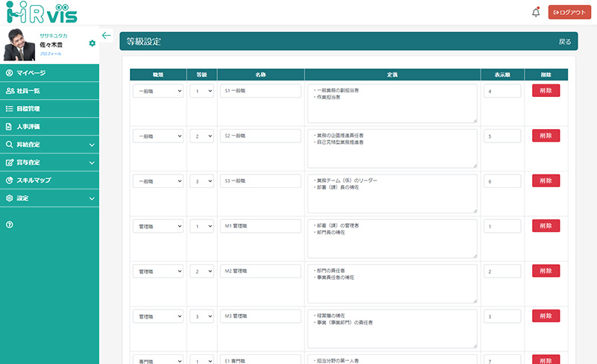
Task: Open 社員一覧 menu item
Action: 49,90
